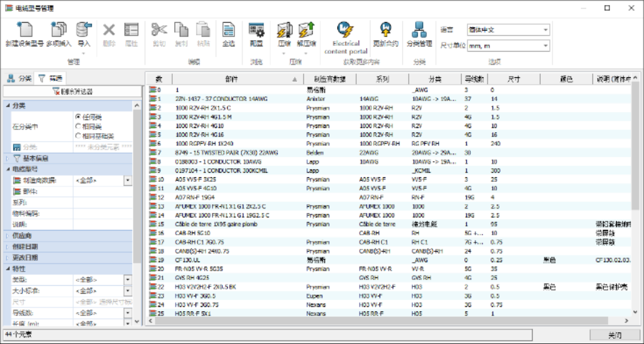Screen dimensions: 644x344
Task: Select the 相同基础类 radio button
Action: 78,136
